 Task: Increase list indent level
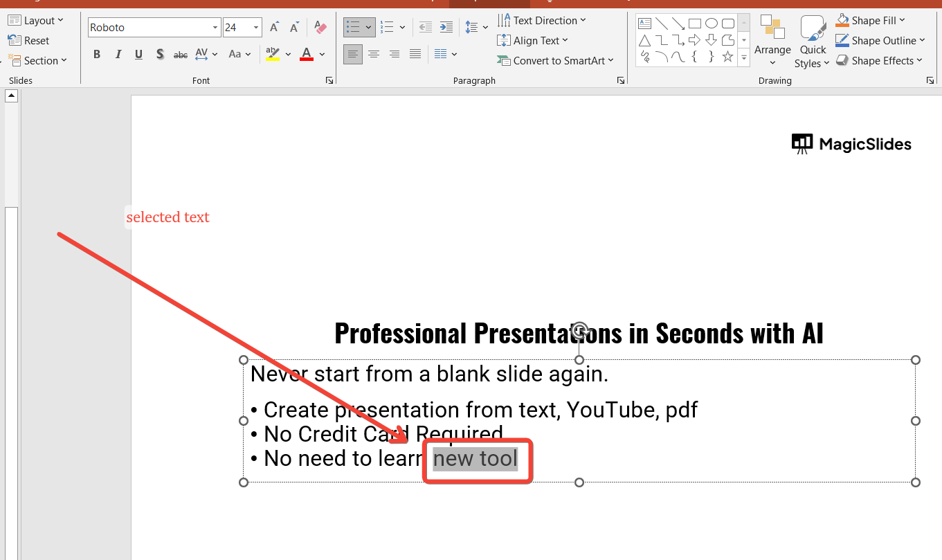[x=446, y=28]
